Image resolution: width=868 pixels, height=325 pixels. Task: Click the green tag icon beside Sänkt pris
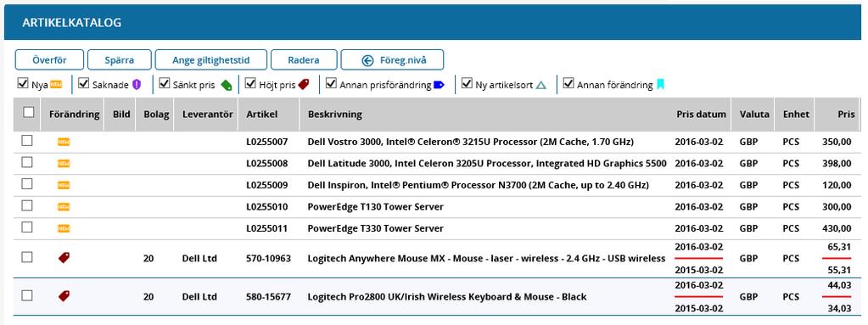click(227, 85)
